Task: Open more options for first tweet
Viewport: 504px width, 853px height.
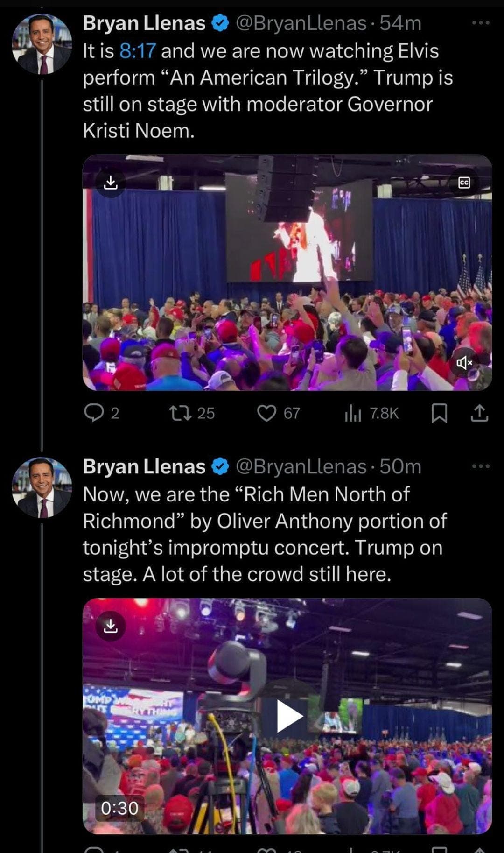Action: click(481, 22)
